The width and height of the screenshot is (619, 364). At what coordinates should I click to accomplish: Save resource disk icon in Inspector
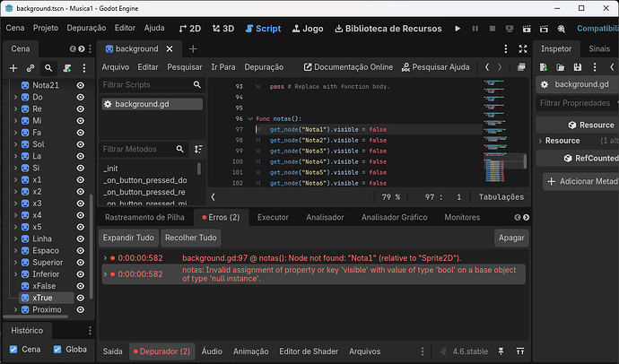point(578,67)
